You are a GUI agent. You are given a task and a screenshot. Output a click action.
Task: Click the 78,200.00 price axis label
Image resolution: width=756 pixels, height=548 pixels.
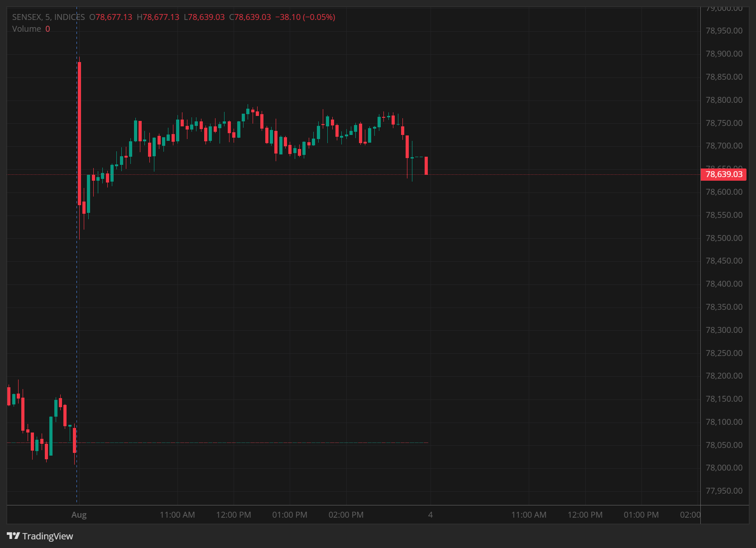[x=724, y=376]
